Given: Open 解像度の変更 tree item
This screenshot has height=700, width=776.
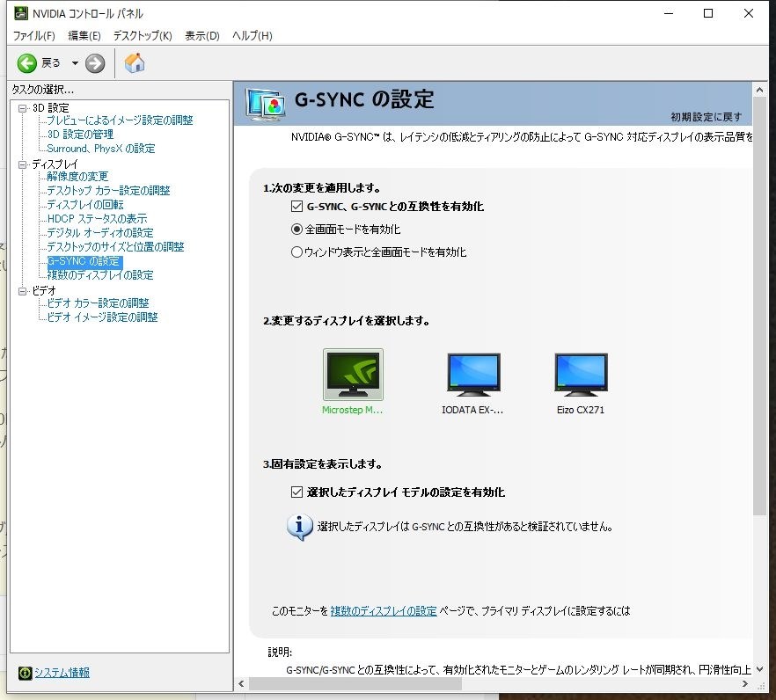Looking at the screenshot, I should pos(77,177).
